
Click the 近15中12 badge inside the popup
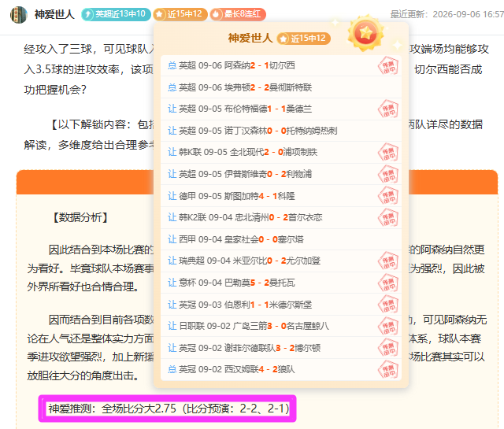pos(304,39)
